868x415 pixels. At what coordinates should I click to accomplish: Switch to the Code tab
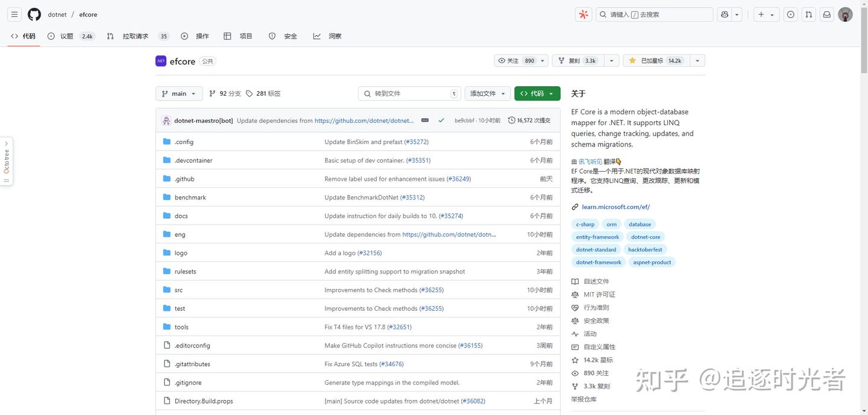[23, 36]
